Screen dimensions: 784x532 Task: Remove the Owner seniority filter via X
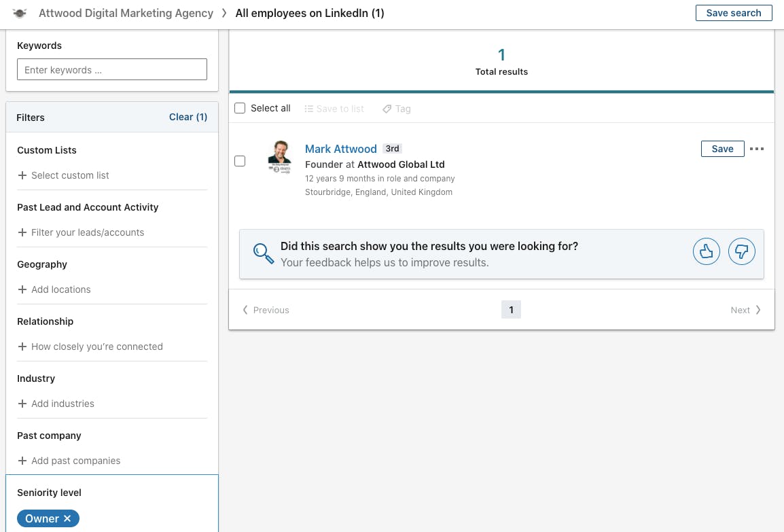point(67,518)
